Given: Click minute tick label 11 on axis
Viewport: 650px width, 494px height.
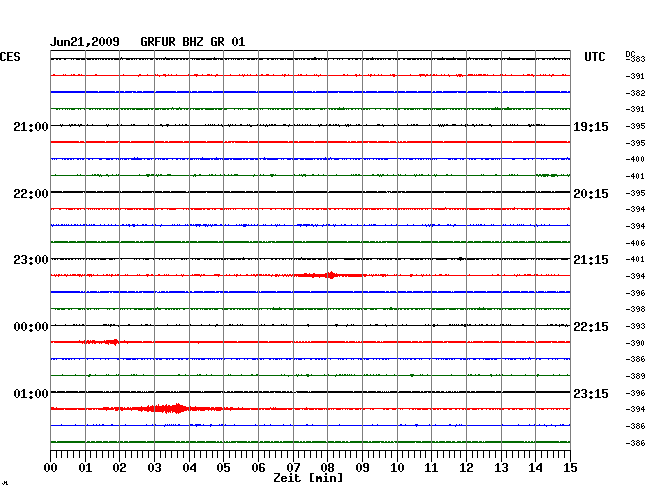Looking at the screenshot, I should point(431,467).
